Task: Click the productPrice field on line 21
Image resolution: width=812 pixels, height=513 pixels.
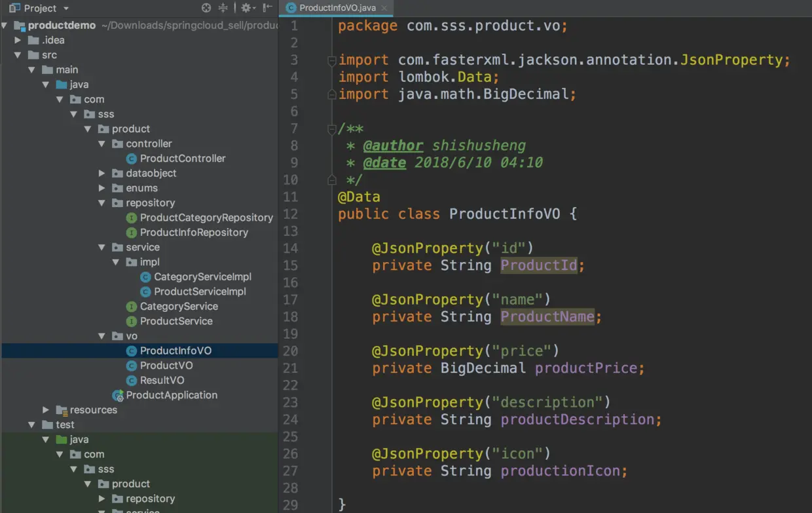Action: 586,368
